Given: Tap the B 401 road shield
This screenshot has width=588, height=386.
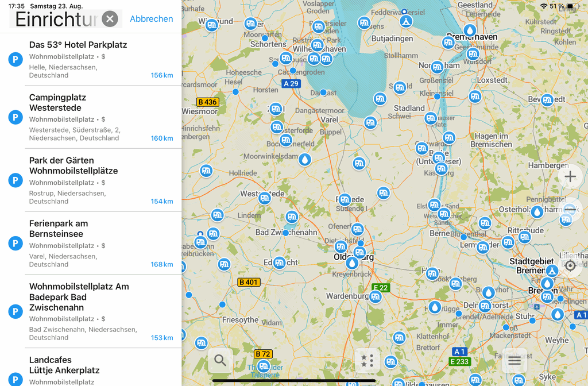Looking at the screenshot, I should [249, 282].
